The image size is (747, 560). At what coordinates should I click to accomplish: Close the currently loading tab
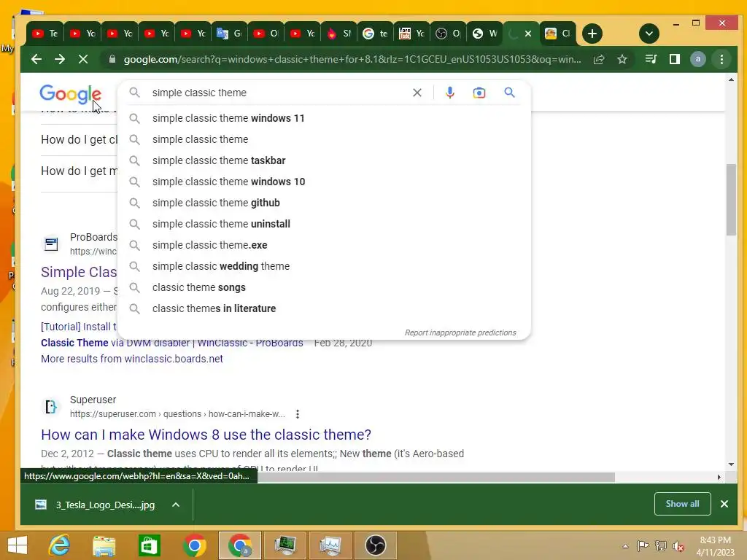(528, 34)
